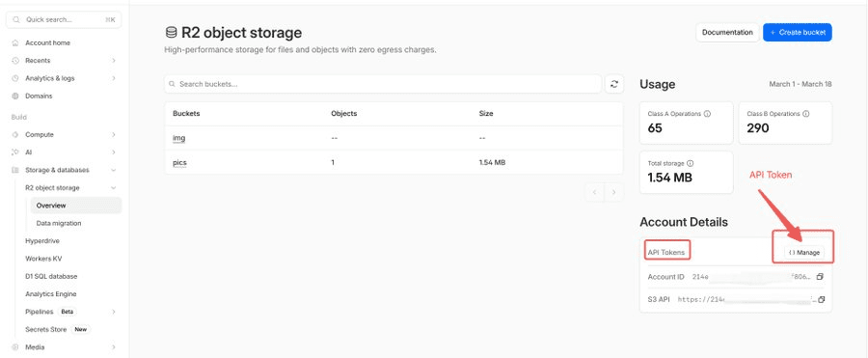
Task: Open the pics bucket link
Action: coord(179,163)
